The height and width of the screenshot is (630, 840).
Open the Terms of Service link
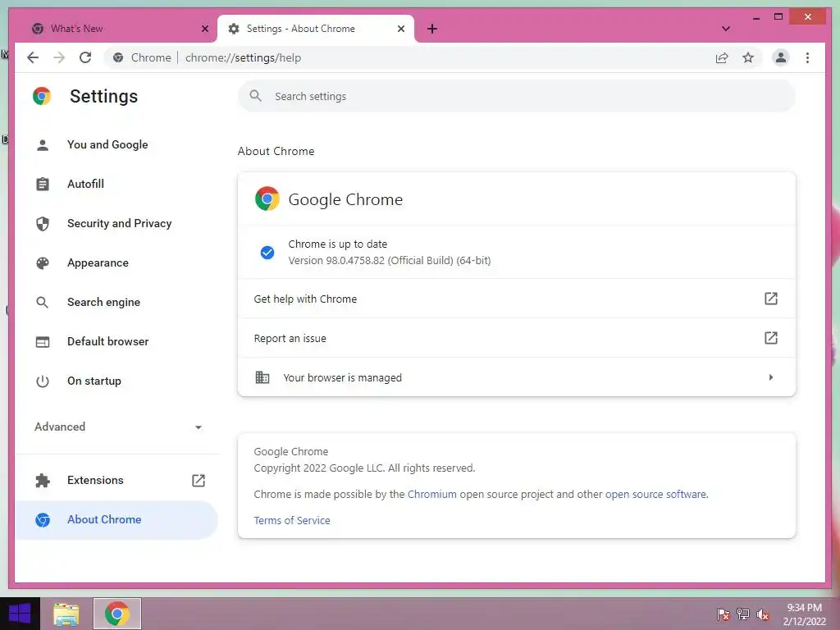tap(292, 521)
